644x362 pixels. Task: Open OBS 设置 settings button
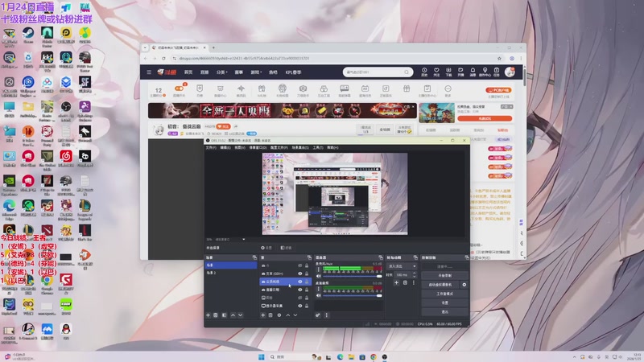[x=445, y=303]
